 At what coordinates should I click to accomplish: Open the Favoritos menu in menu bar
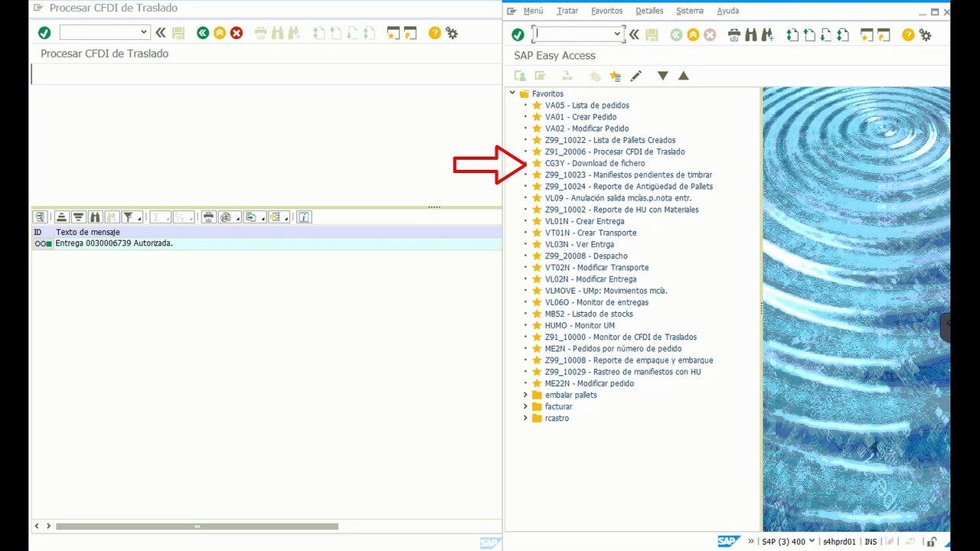(x=606, y=11)
